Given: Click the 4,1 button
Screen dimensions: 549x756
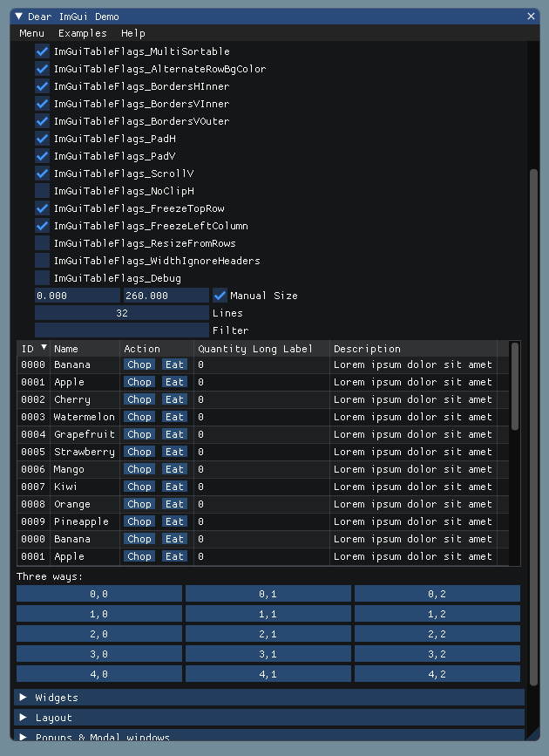Looking at the screenshot, I should (268, 673).
